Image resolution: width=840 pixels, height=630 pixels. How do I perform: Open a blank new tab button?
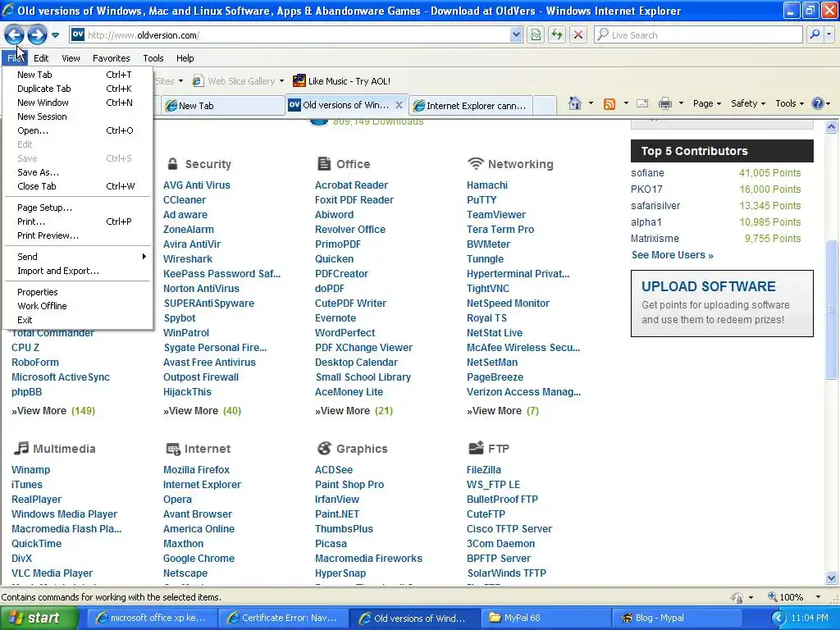[x=545, y=106]
